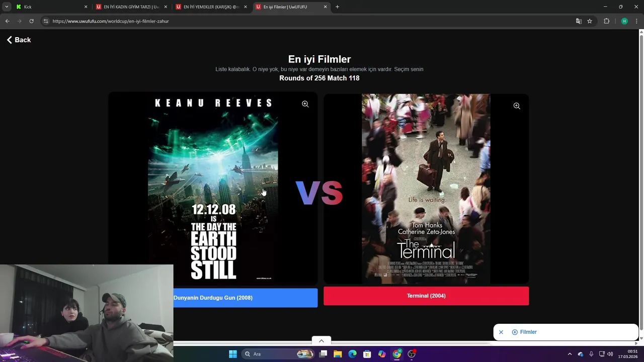Zoom in on the Earth Stood Still poster
The width and height of the screenshot is (644, 362).
pos(305,104)
